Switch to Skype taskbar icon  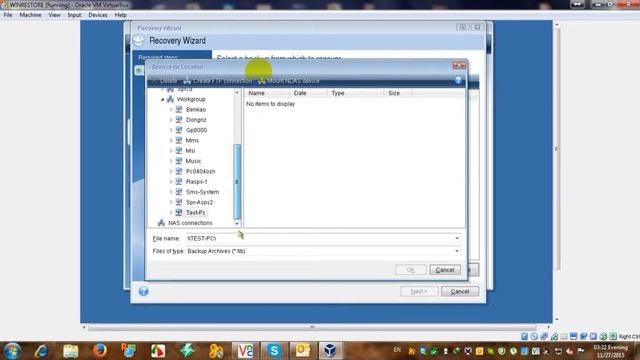pos(274,351)
